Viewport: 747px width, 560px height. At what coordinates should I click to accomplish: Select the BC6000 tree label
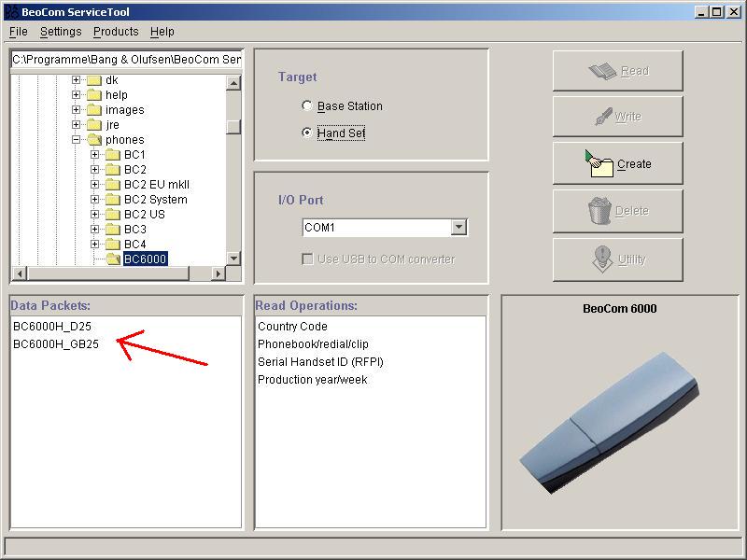[x=146, y=259]
